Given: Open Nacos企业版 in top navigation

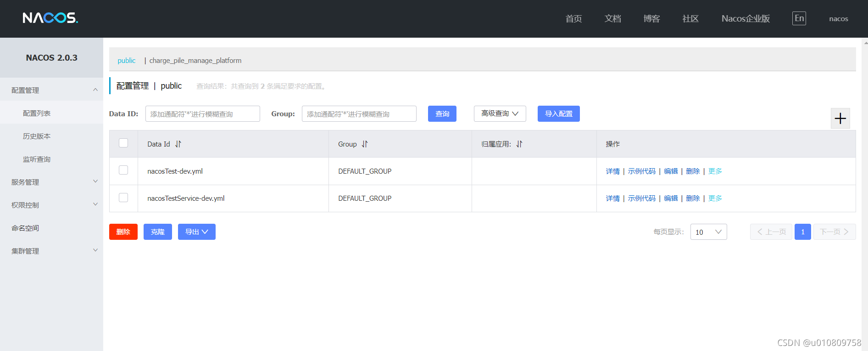Looking at the screenshot, I should click(x=746, y=18).
